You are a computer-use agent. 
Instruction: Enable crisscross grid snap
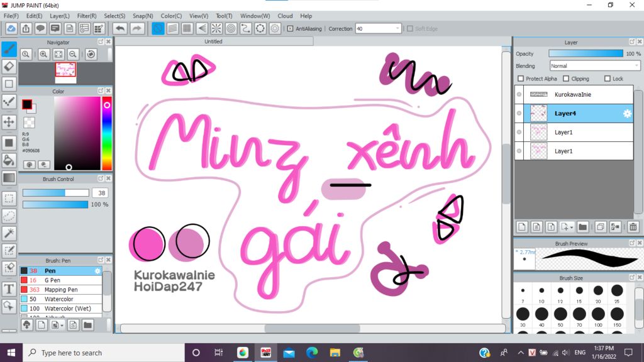pyautogui.click(x=187, y=29)
